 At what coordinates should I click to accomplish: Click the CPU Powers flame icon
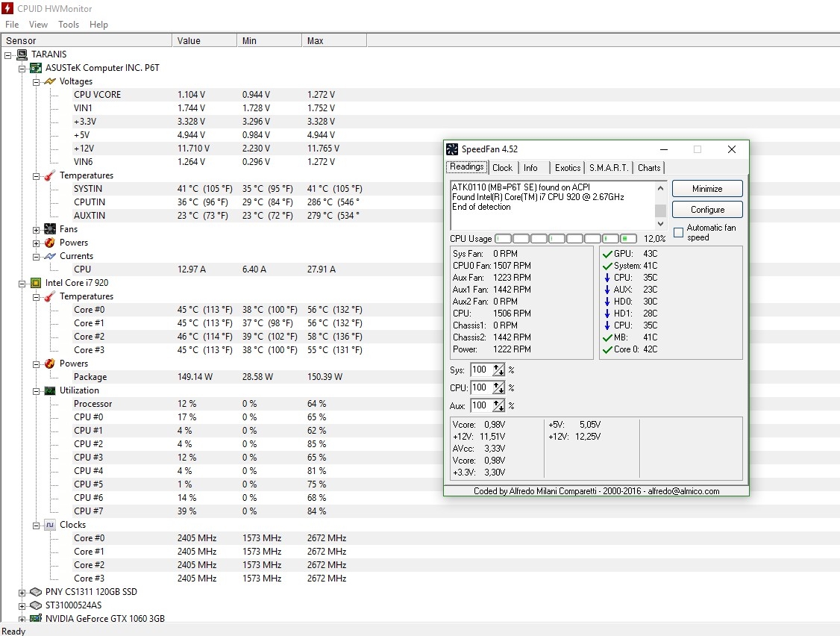click(x=50, y=363)
